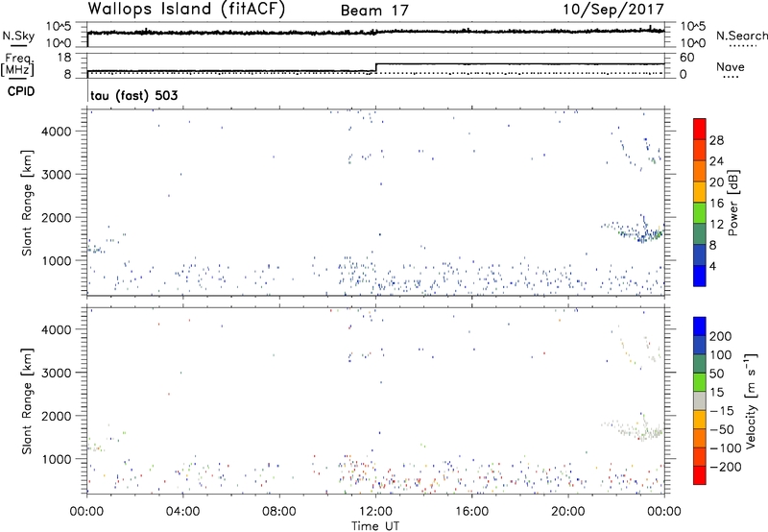768x532 pixels.
Task: Pick the yellow Velocity segment between -15 and -50
Action: point(700,420)
